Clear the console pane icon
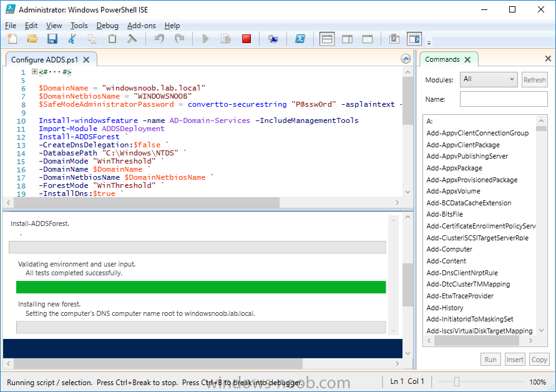This screenshot has height=392, width=556. click(132, 39)
